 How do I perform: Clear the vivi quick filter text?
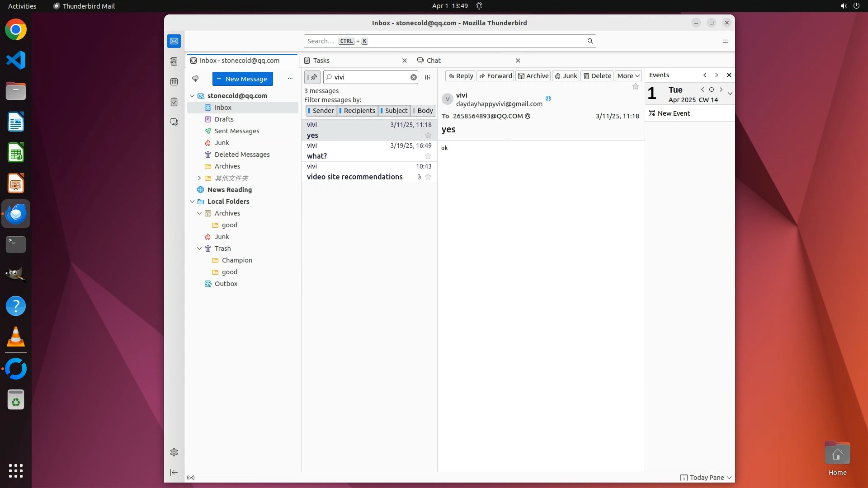[x=413, y=77]
